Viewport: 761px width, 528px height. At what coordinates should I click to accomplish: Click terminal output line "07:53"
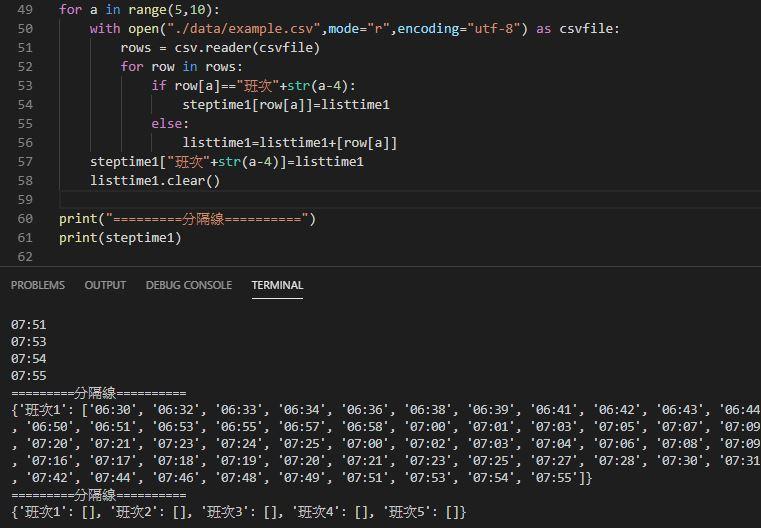[x=29, y=342]
